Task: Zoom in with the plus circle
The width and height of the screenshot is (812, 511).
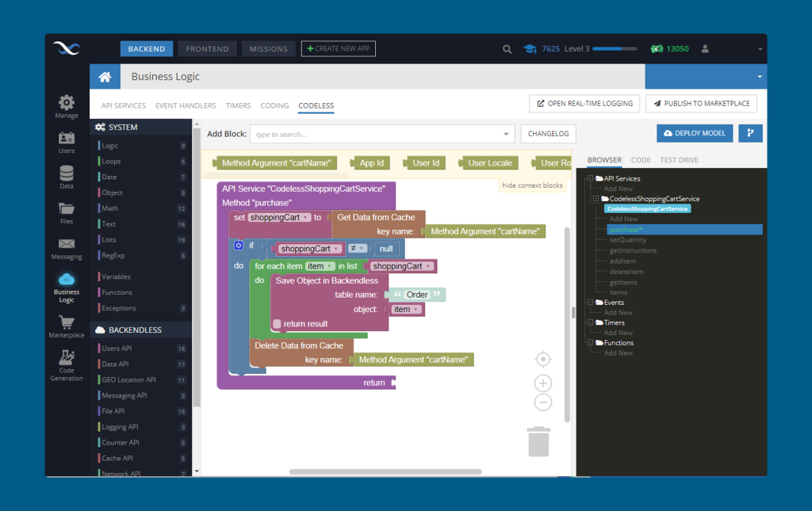Action: coord(542,383)
